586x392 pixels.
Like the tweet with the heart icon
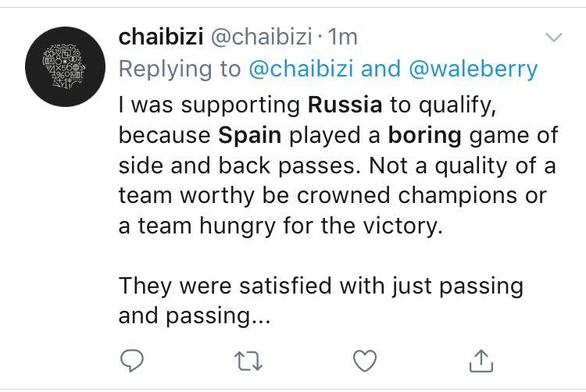pyautogui.click(x=364, y=360)
